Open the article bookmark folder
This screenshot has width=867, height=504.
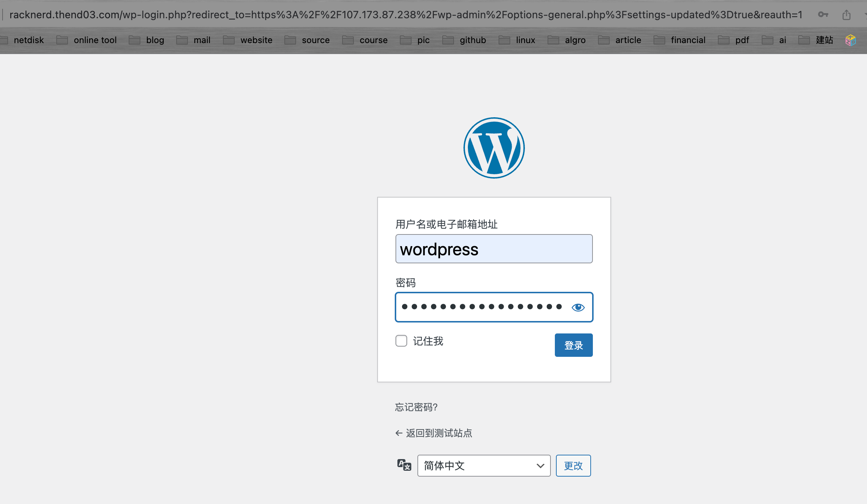[x=620, y=40]
